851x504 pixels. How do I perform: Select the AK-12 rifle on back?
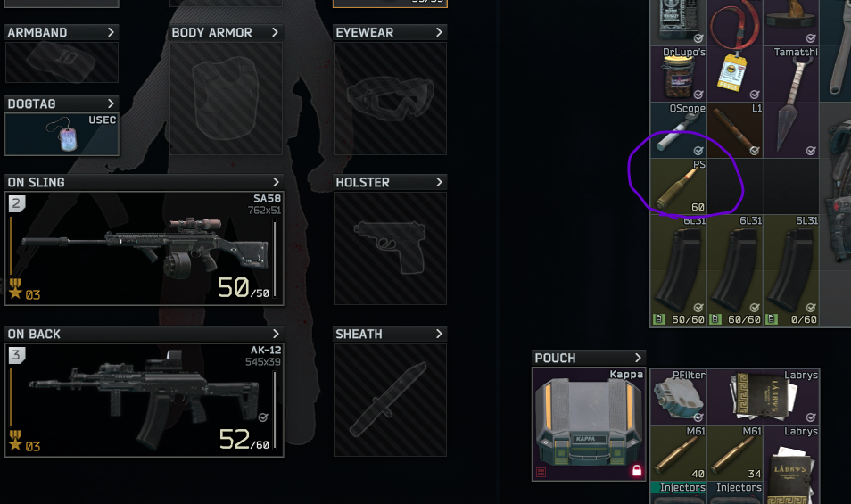click(145, 400)
